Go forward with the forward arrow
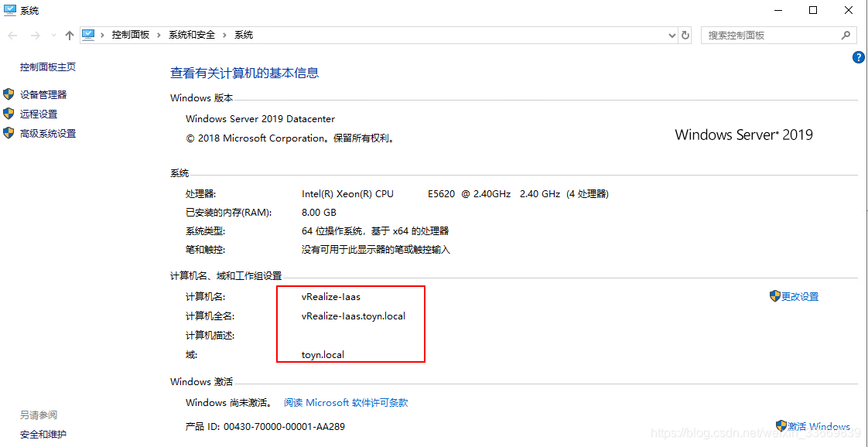This screenshot has height=447, width=868. click(35, 36)
